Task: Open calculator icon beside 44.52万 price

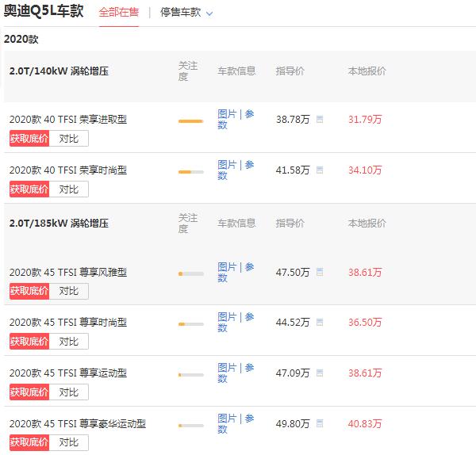Action: pyautogui.click(x=320, y=322)
